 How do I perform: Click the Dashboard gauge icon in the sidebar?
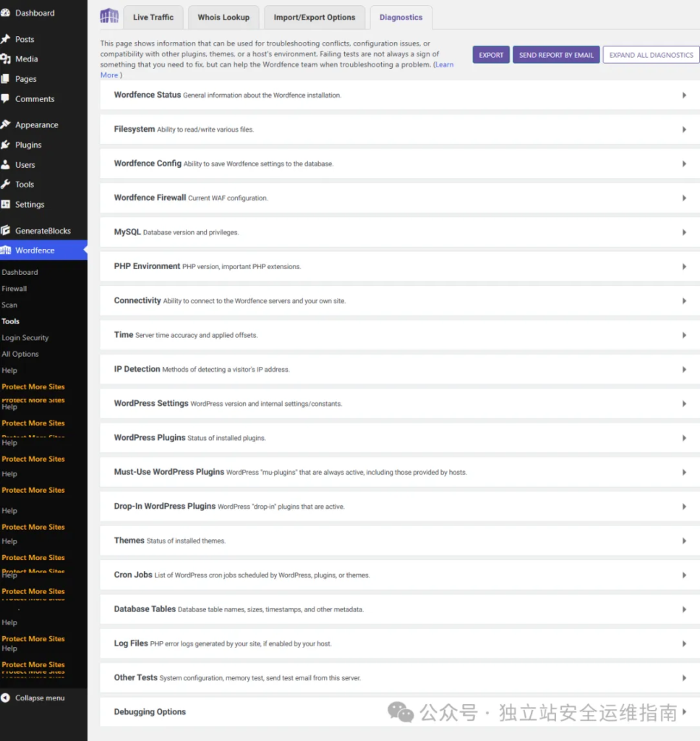(5, 13)
